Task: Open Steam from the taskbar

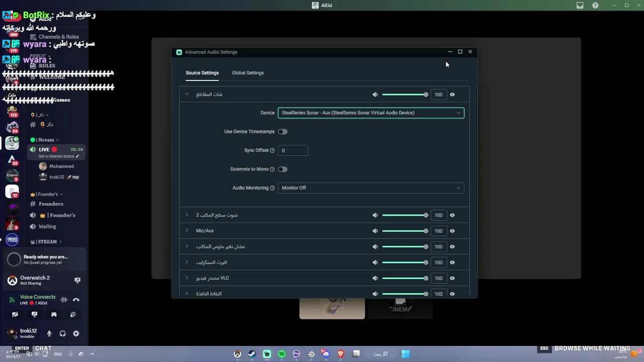Action: [252, 354]
